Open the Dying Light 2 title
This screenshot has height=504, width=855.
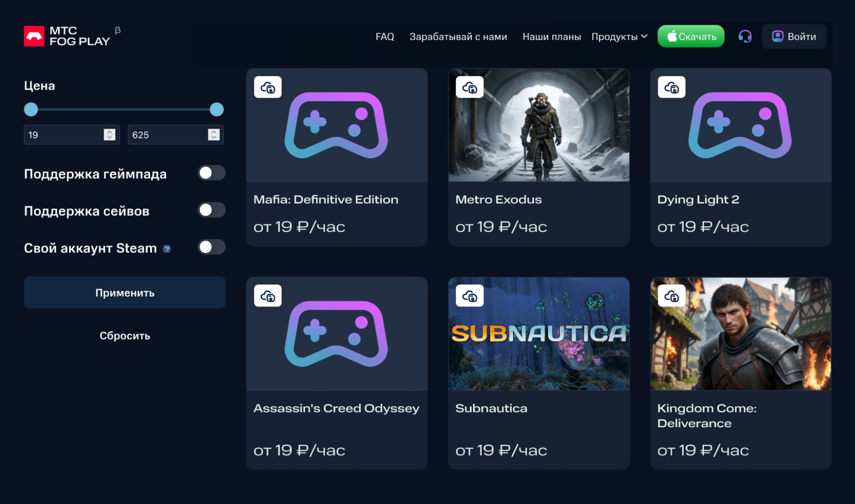698,199
